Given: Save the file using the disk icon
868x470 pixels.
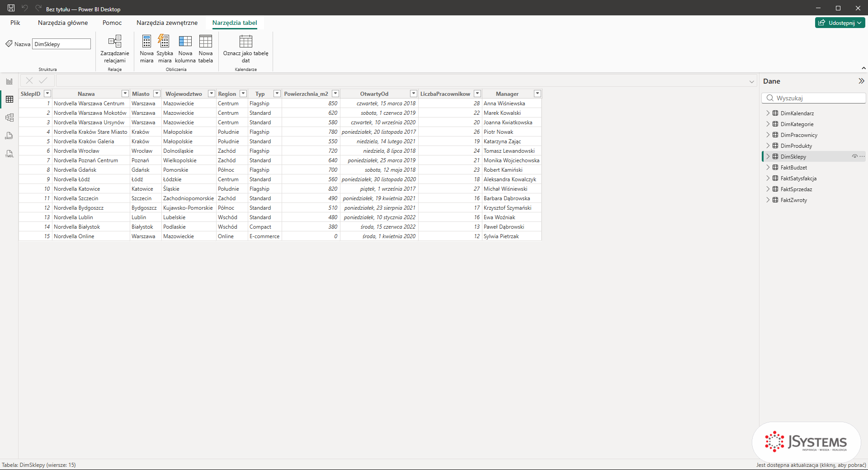Looking at the screenshot, I should 11,8.
